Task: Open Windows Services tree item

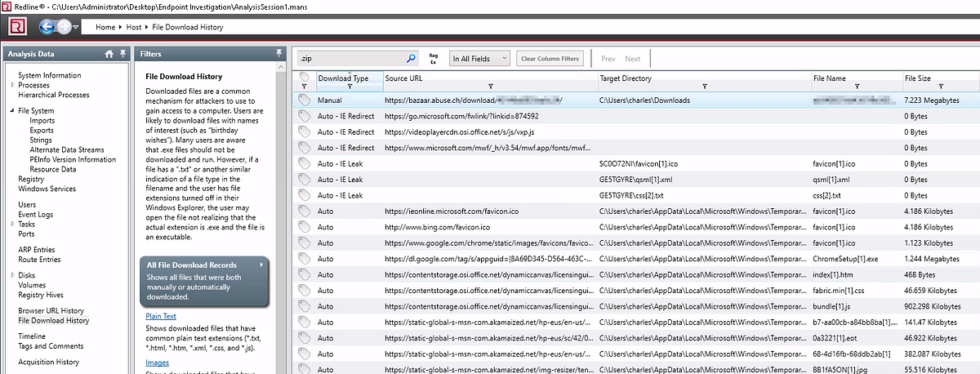Action: pyautogui.click(x=47, y=189)
